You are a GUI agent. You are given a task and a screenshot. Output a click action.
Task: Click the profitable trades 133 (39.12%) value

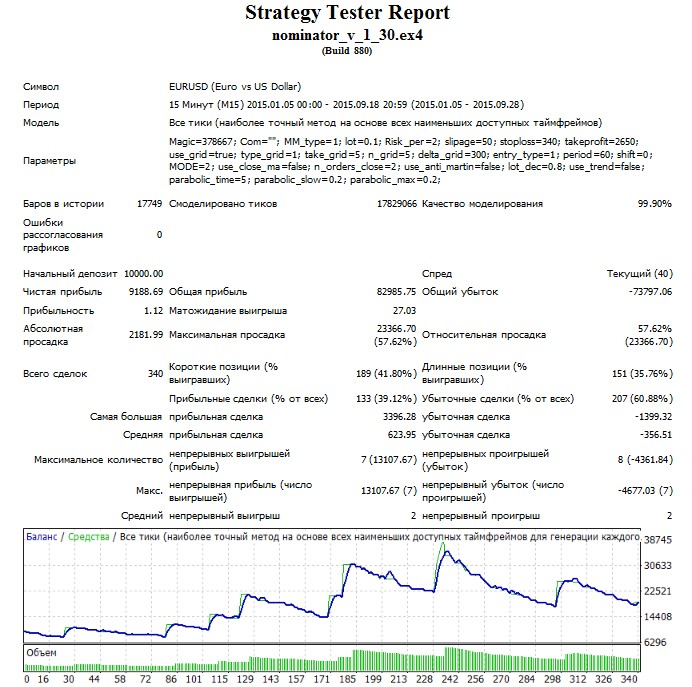386,399
